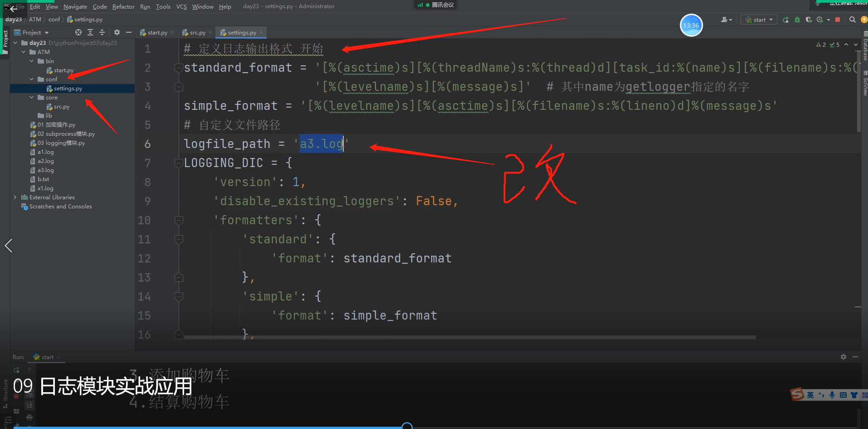Click the editor vertical scrollbar thumb
Viewport: 868px width, 429px height.
(x=858, y=91)
